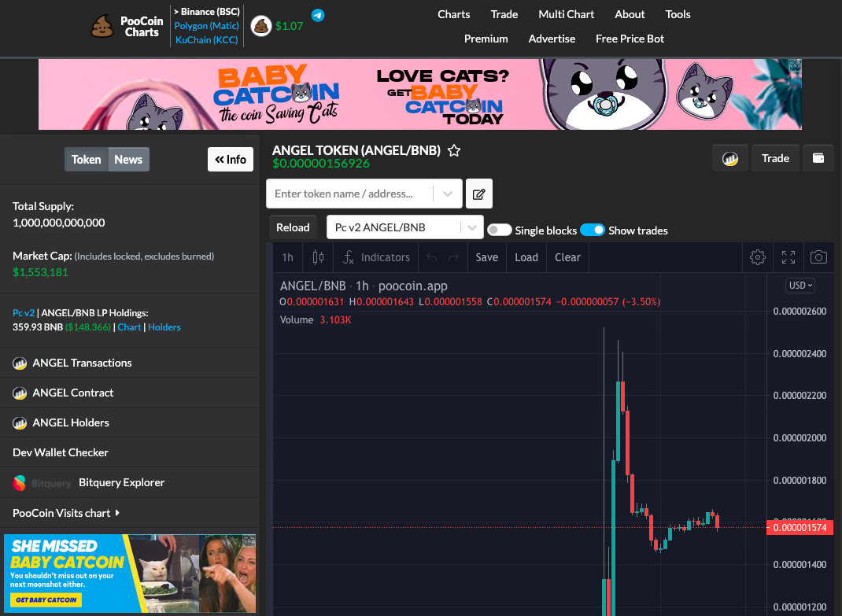Open the Trade nav item
The image size is (842, 616).
[x=504, y=14]
